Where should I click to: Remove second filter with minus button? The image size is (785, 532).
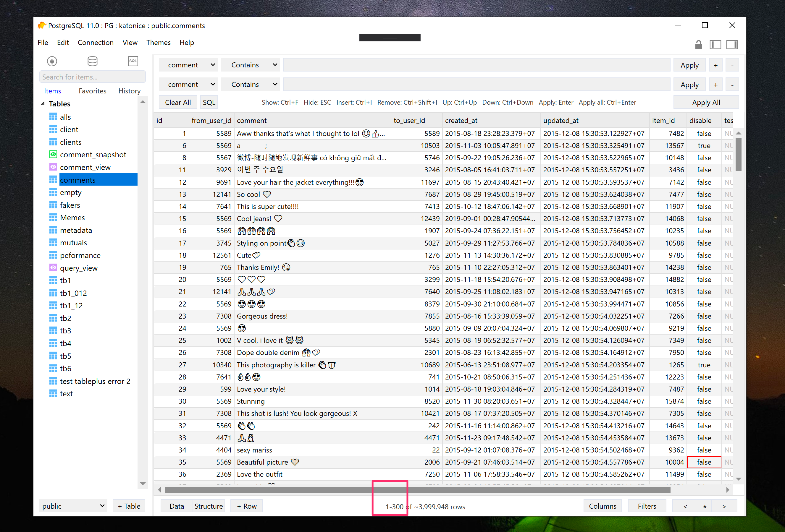(x=732, y=85)
